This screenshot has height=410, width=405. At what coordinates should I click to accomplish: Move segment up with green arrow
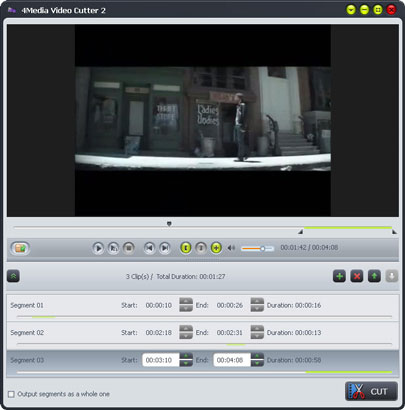[x=374, y=276]
